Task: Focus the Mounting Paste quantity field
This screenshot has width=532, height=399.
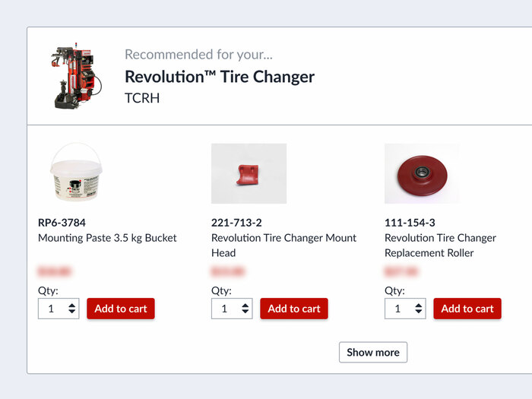Action: pyautogui.click(x=52, y=309)
